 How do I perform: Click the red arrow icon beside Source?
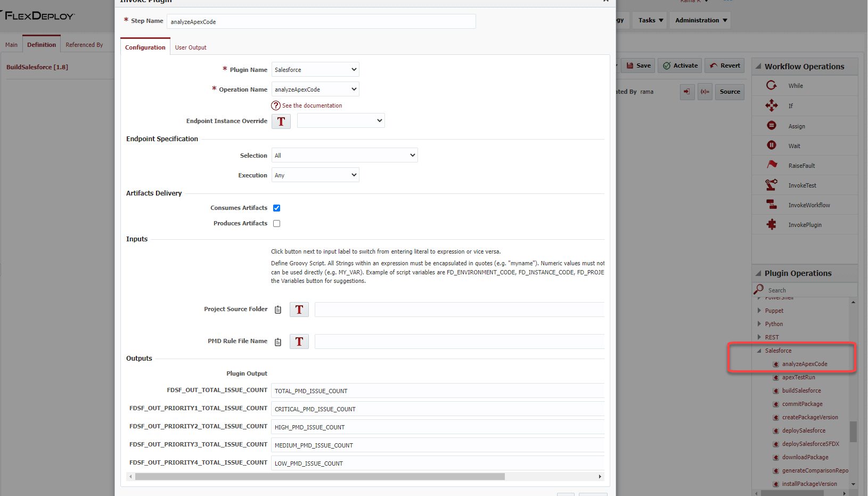[687, 92]
